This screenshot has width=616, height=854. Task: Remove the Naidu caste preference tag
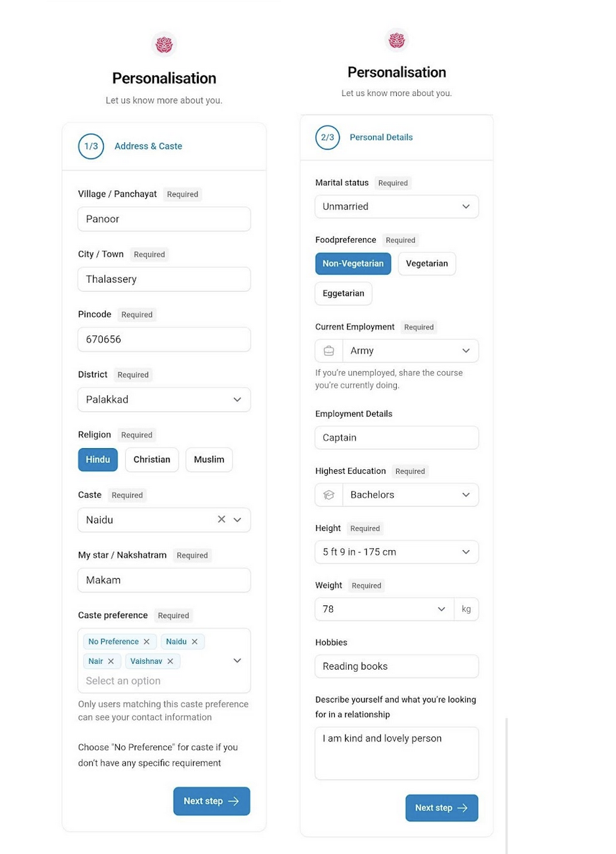195,641
